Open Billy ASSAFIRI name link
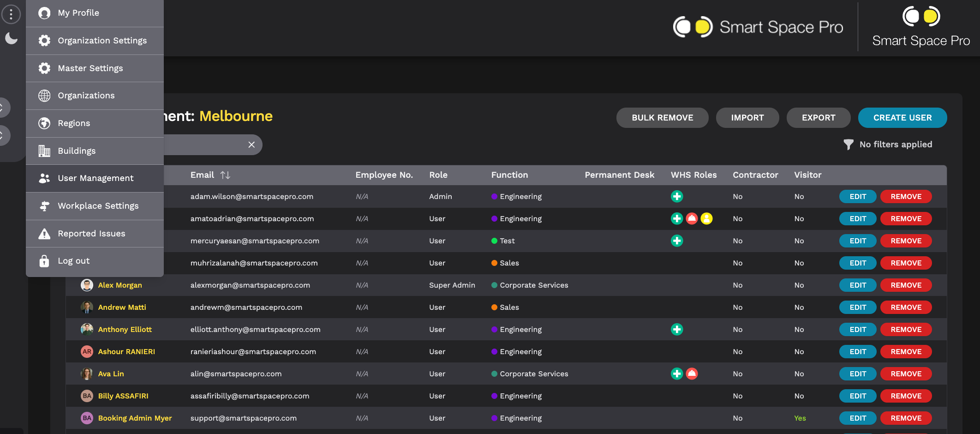 point(123,396)
